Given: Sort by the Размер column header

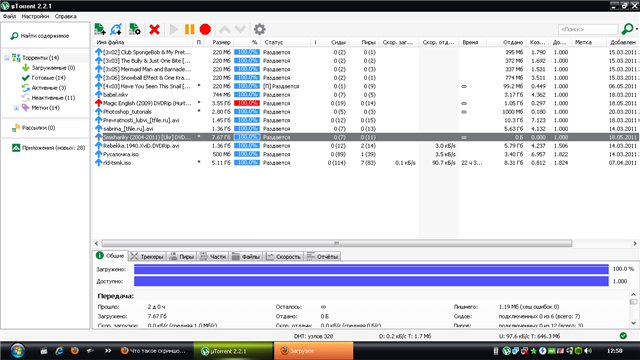Looking at the screenshot, I should [218, 42].
